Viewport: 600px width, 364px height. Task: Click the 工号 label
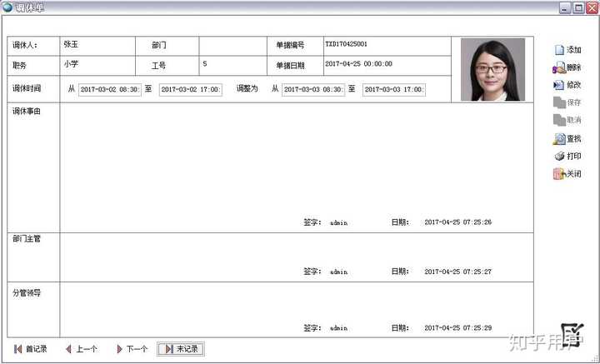tap(159, 66)
